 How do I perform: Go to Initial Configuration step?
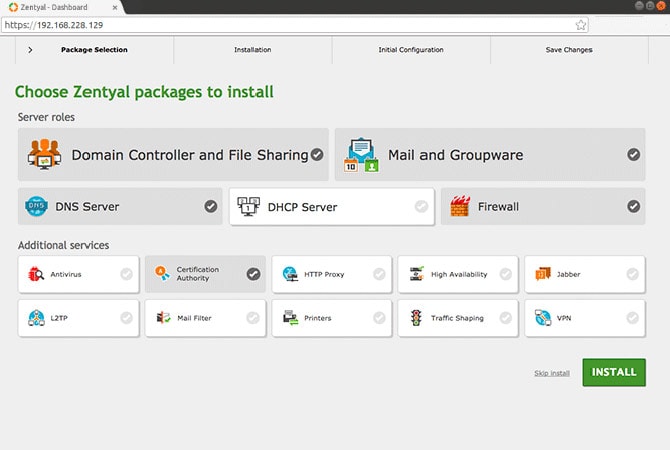[x=411, y=50]
